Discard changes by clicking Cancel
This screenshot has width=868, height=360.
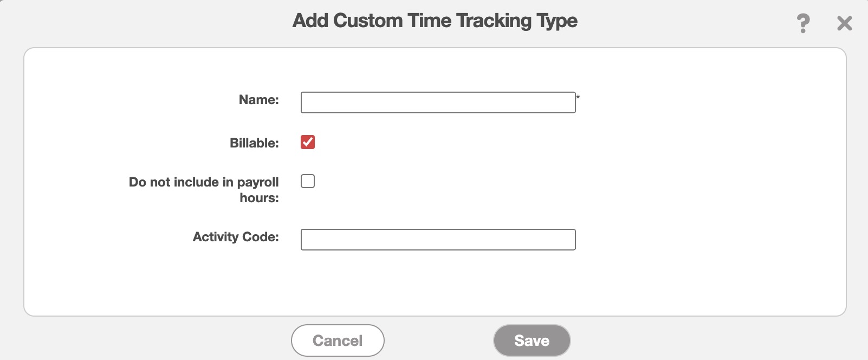pyautogui.click(x=338, y=340)
